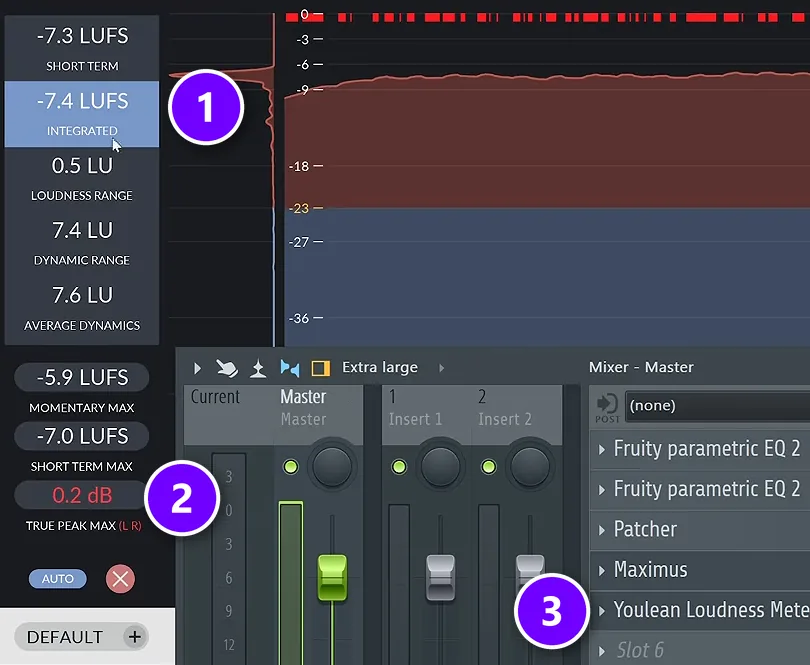Screen dimensions: 810x665
Task: Click the blue mixer view toggle icon
Action: pos(289,368)
